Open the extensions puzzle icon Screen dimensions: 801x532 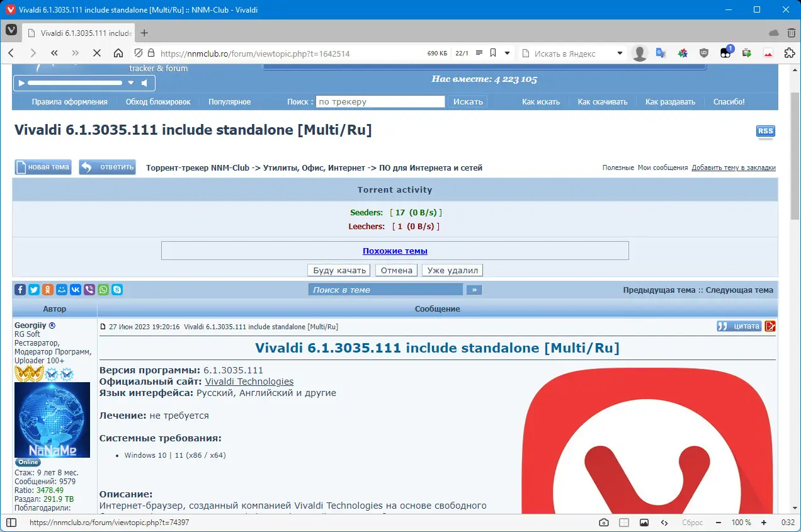[x=789, y=54]
